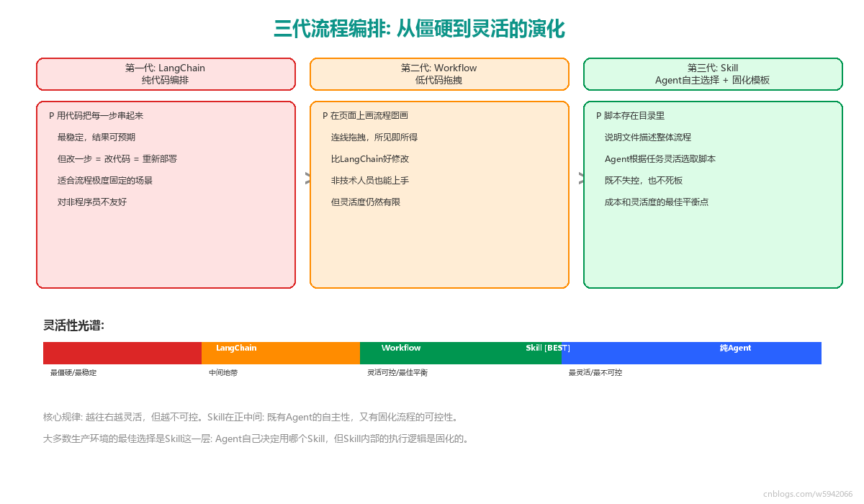Click the 'Skill [BEST]' label on the spectrum bar
Screen dimensions: 864x504
tap(548, 348)
